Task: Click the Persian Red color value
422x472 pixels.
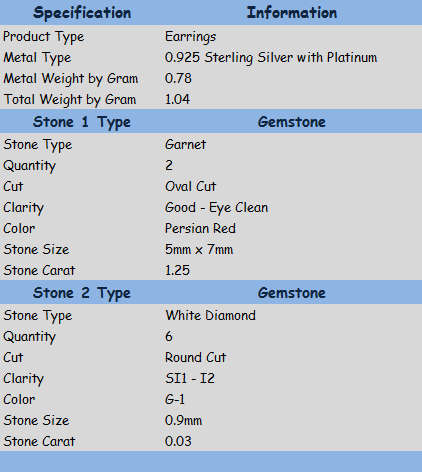Action: [200, 228]
